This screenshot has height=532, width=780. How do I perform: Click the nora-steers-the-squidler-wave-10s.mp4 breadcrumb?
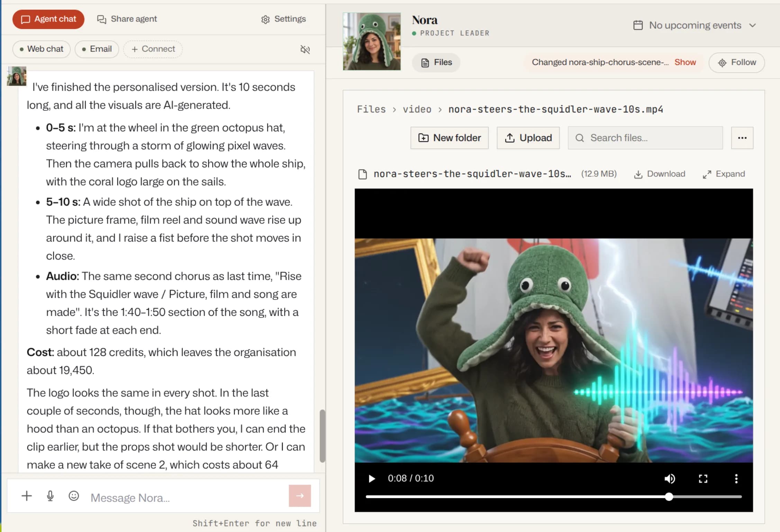(x=555, y=109)
